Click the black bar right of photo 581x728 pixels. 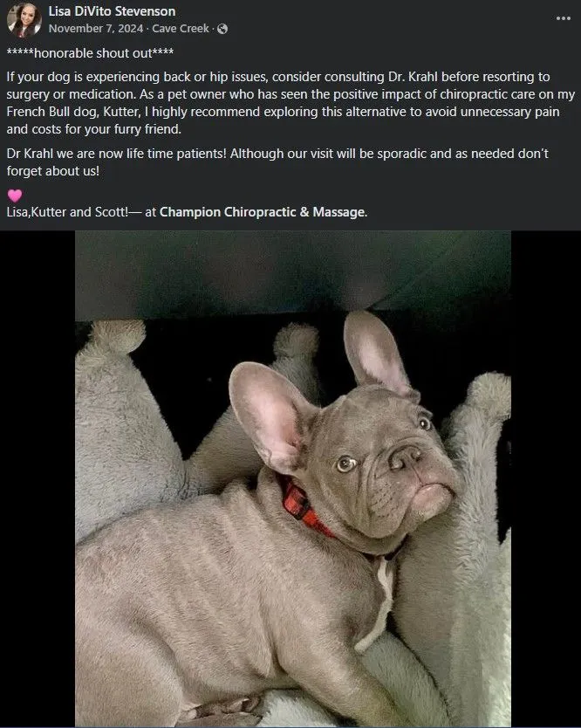[546, 478]
